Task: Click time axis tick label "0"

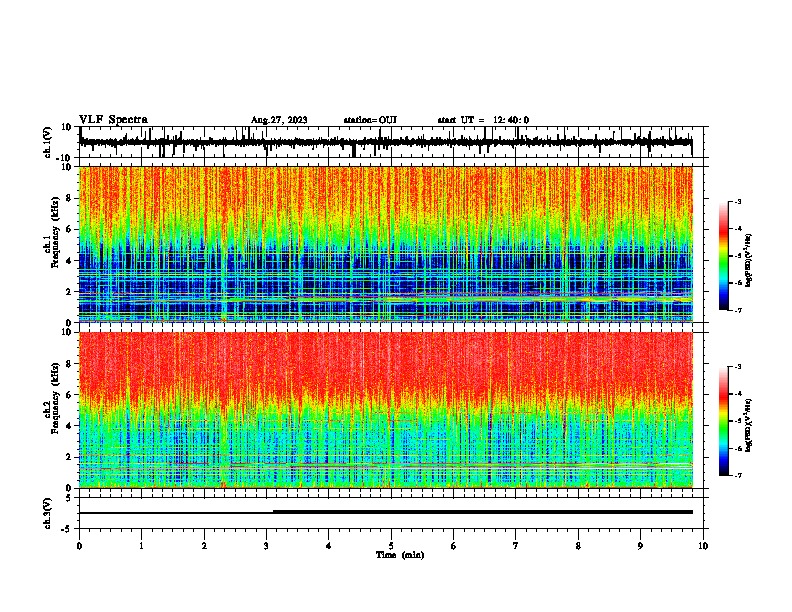Action: point(79,546)
